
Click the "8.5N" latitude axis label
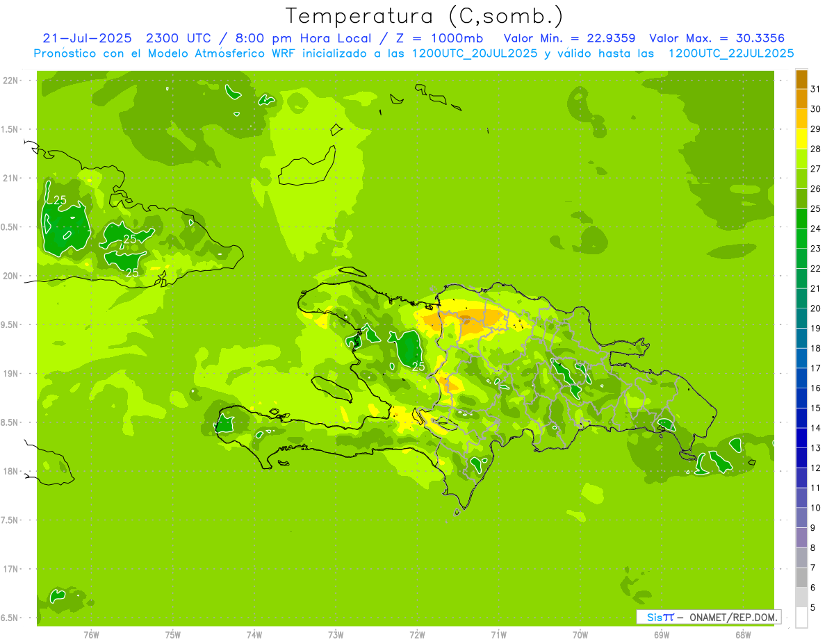tap(10, 422)
